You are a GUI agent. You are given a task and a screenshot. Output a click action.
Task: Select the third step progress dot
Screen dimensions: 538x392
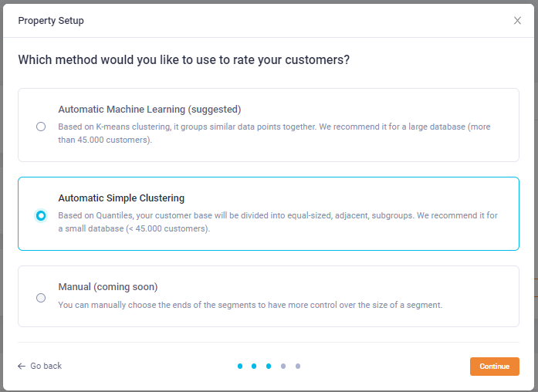click(x=269, y=366)
